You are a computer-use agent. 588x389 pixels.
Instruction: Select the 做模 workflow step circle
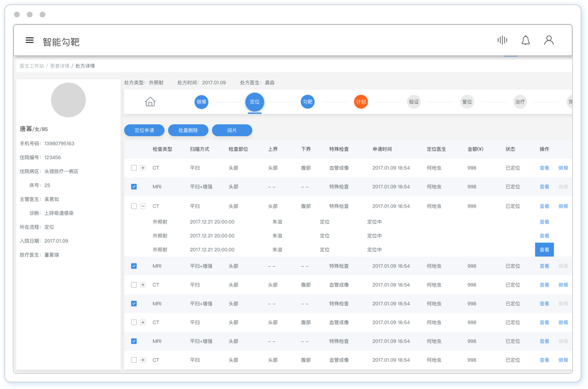tap(201, 102)
